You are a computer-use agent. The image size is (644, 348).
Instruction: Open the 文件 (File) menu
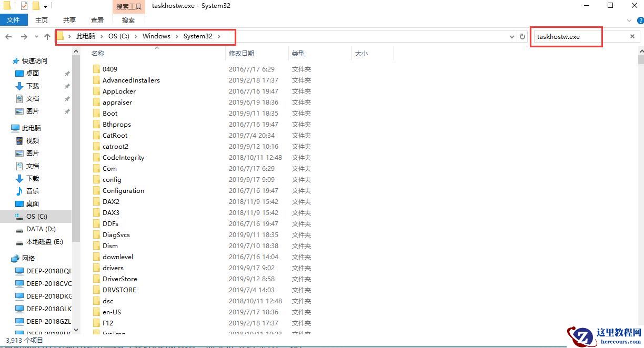point(14,20)
